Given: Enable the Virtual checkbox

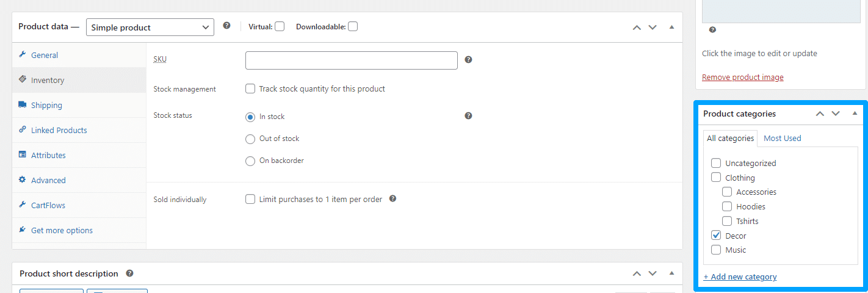Looking at the screenshot, I should [280, 26].
